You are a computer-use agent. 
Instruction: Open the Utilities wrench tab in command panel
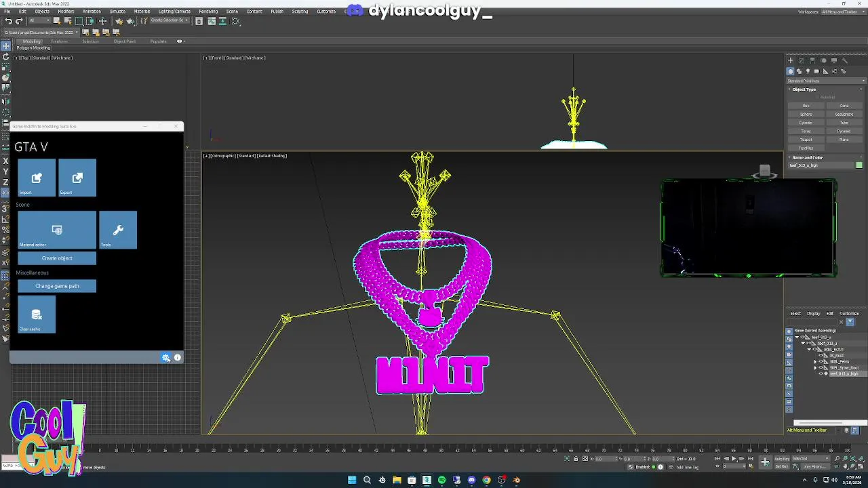845,60
